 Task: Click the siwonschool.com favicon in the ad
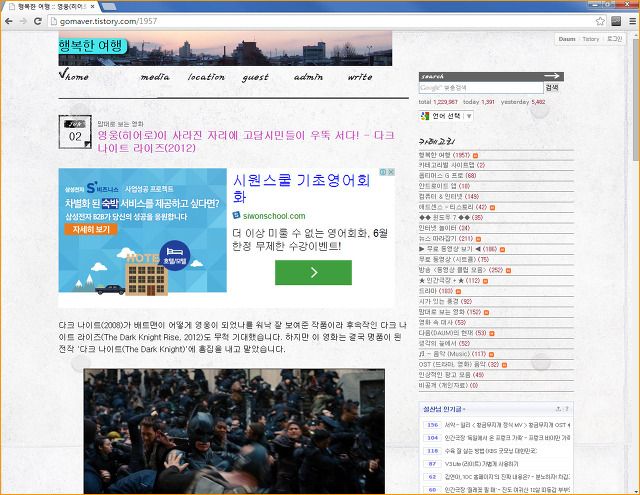[x=236, y=215]
